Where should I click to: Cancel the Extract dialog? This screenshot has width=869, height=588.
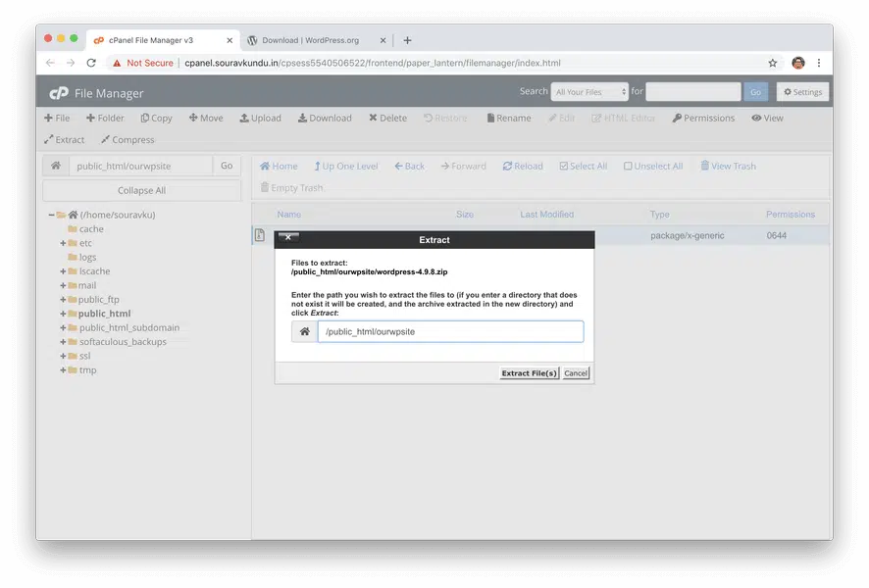point(576,373)
